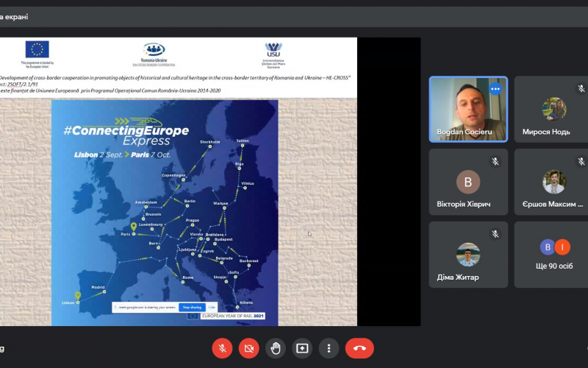The width and height of the screenshot is (588, 368).
Task: Click 'Tallinn' label on map
Action: 243,141
